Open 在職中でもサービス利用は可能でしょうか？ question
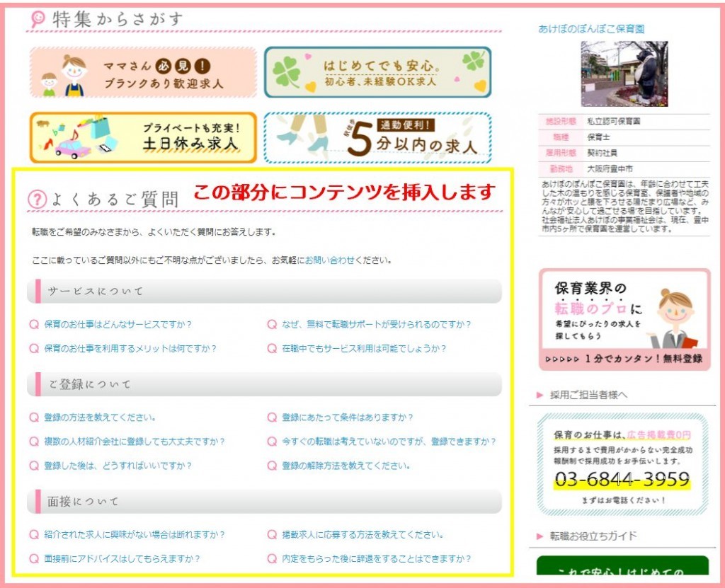Screen dimensions: 725x588 [x=374, y=348]
